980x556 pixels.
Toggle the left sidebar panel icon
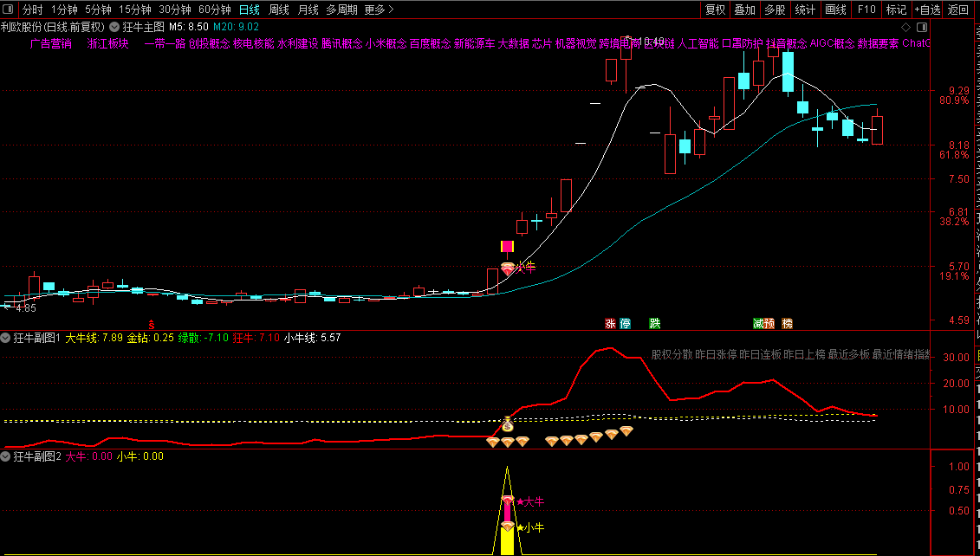tap(8, 10)
